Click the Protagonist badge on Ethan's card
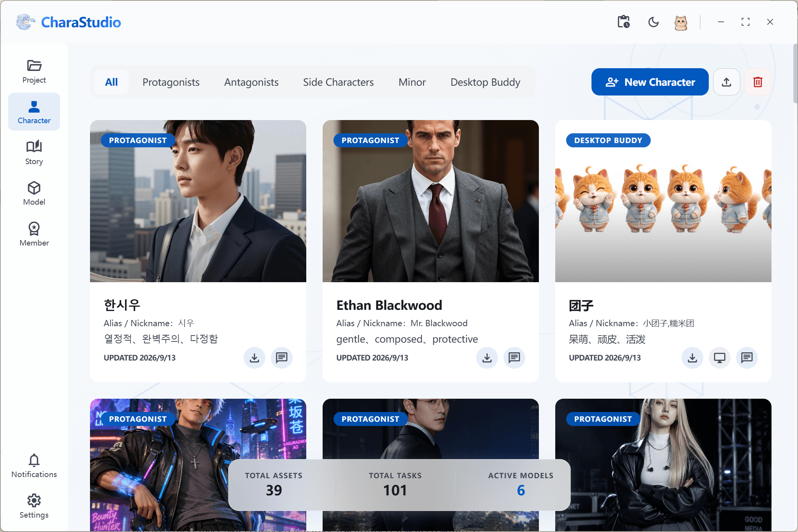 coord(371,140)
